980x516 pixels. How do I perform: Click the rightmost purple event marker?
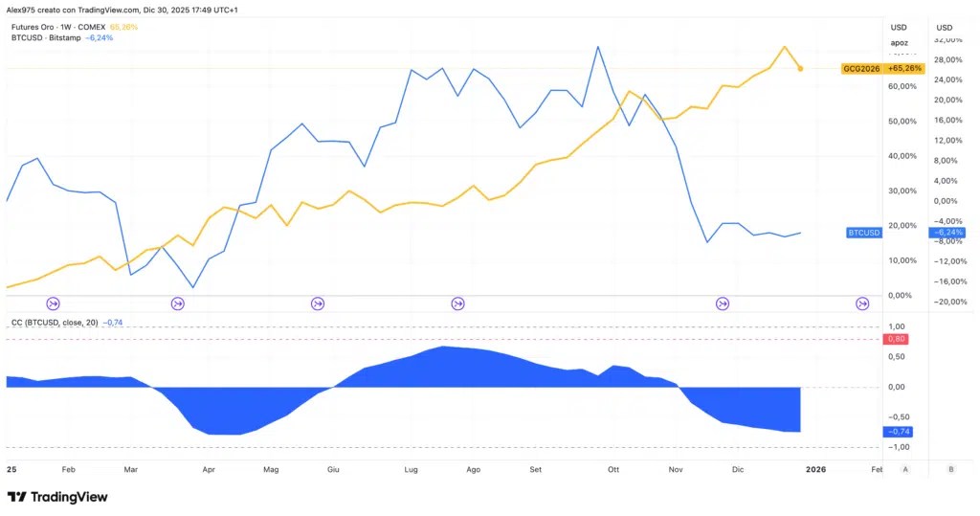point(862,304)
